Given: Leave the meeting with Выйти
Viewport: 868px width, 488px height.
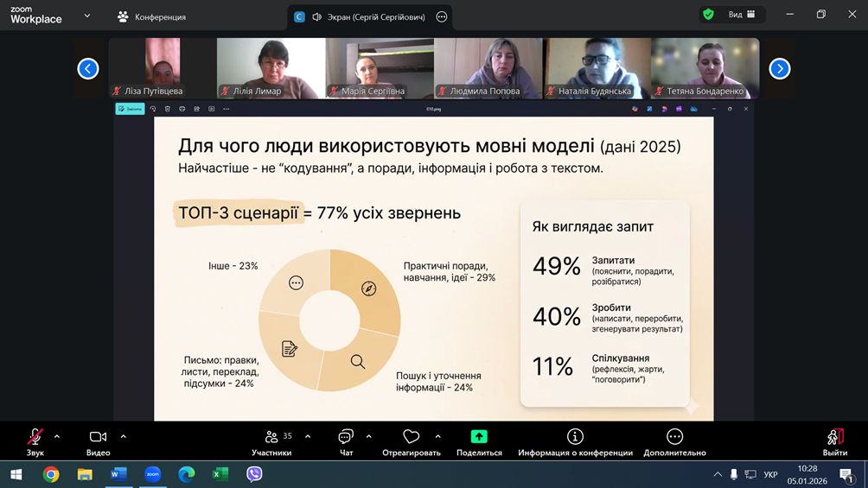Looking at the screenshot, I should tap(834, 438).
